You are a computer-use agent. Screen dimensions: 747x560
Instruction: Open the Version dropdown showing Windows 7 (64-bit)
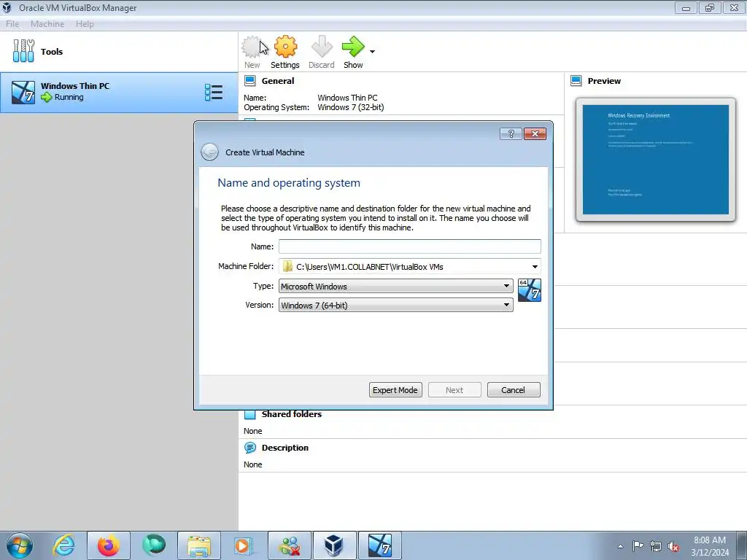396,306
